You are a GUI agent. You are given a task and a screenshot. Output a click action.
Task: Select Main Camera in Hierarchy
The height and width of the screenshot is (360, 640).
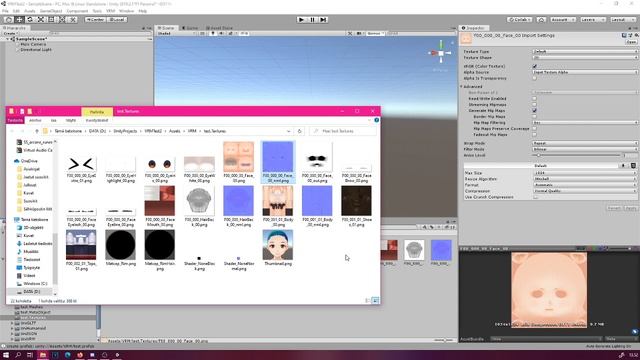33,44
